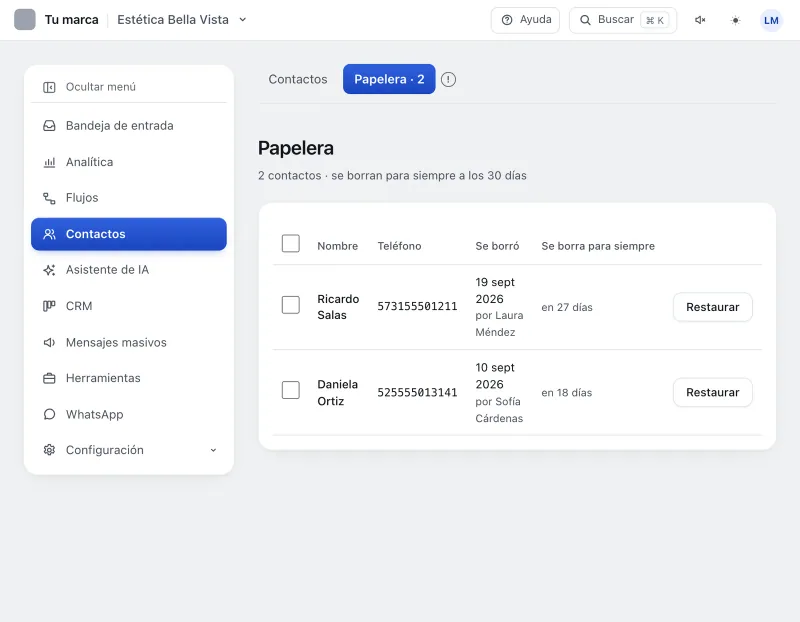Click the Daniela Ortiz name
Viewport: 800px width, 622px height.
coord(338,392)
